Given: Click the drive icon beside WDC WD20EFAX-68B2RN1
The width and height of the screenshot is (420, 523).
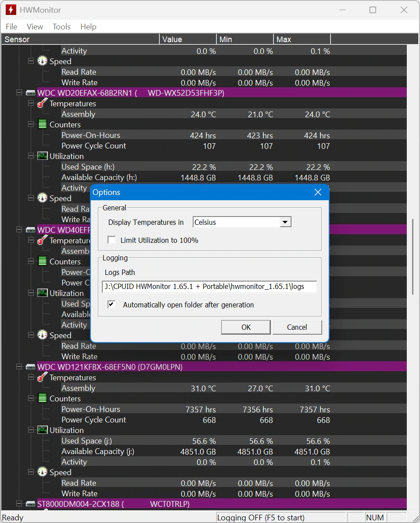Looking at the screenshot, I should 31,93.
